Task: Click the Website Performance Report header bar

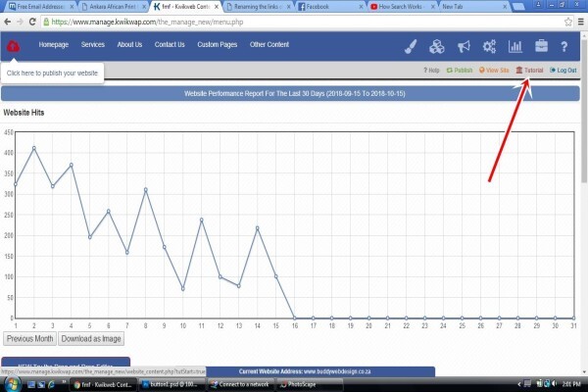Action: pos(290,94)
